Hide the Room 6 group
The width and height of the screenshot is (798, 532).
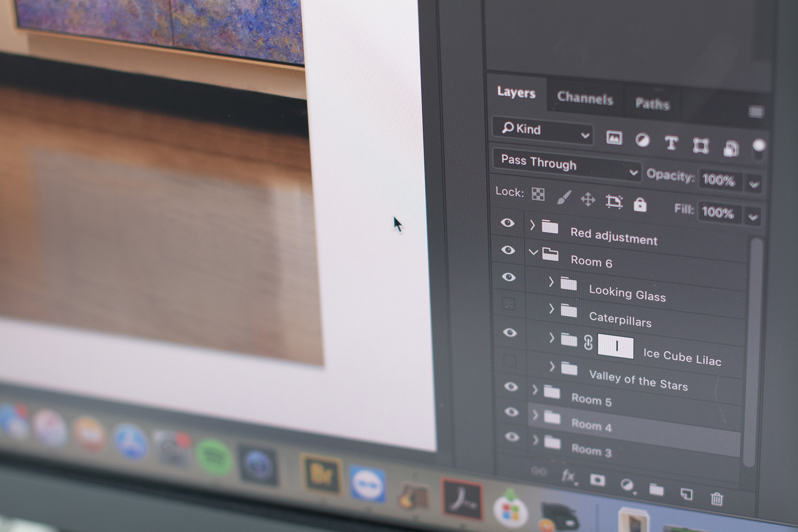coord(508,250)
